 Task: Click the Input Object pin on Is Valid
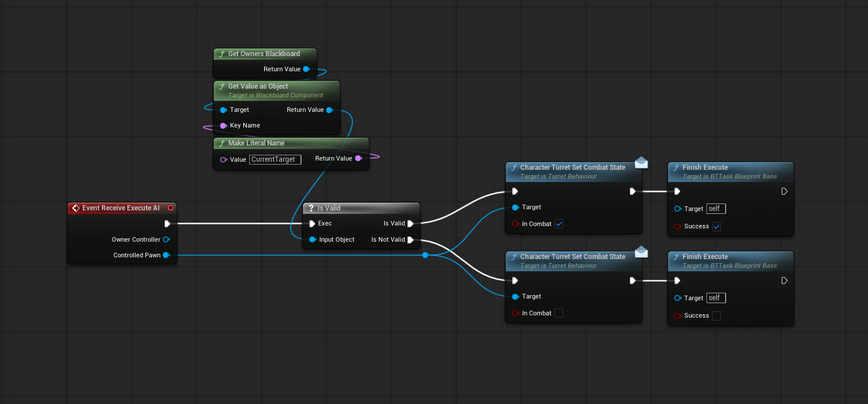312,239
